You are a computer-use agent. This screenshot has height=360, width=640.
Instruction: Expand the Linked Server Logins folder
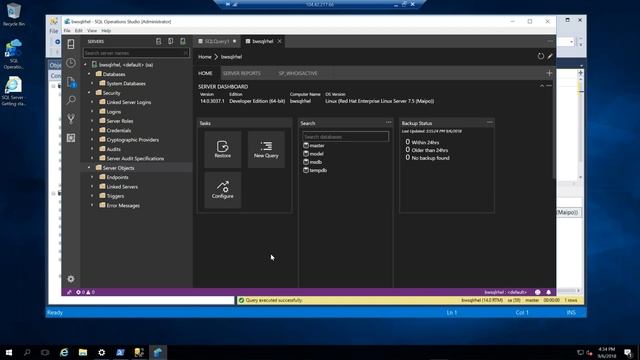(x=93, y=102)
